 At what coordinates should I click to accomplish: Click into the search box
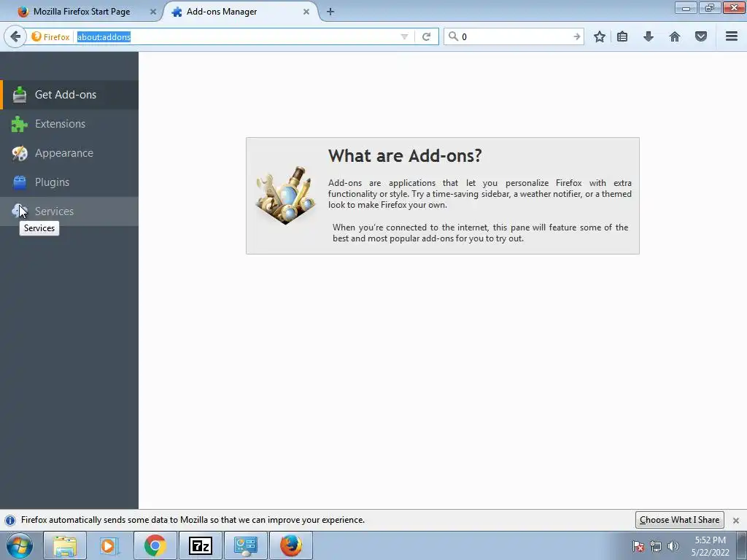coord(516,36)
